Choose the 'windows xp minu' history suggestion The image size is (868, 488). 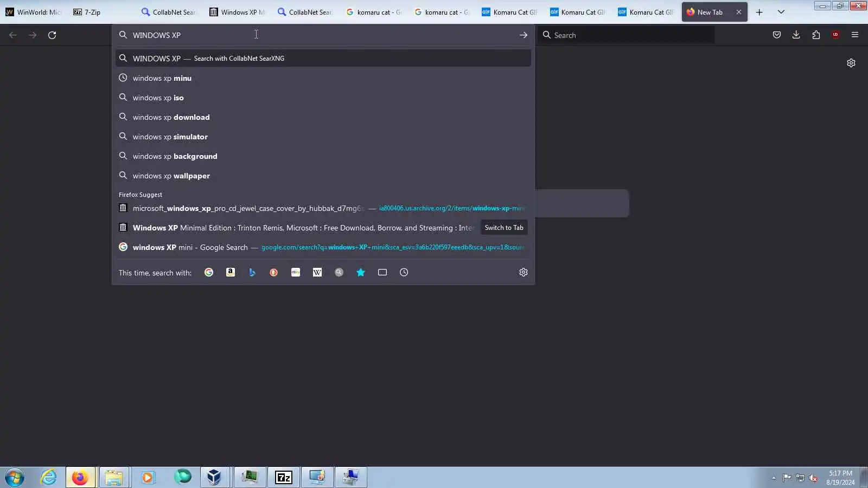pyautogui.click(x=323, y=78)
